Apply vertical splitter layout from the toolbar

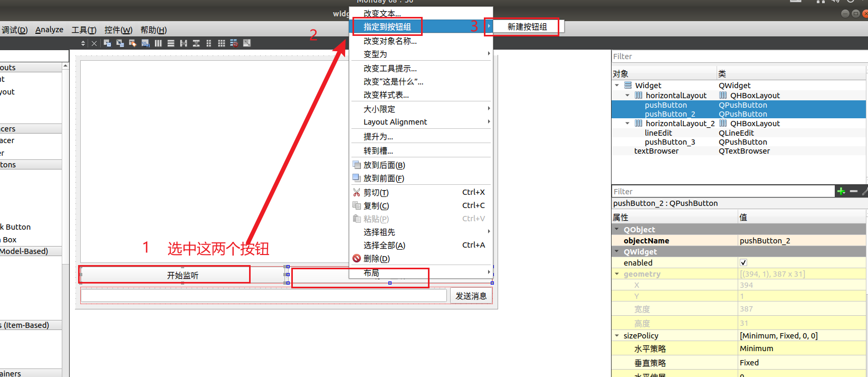point(196,43)
